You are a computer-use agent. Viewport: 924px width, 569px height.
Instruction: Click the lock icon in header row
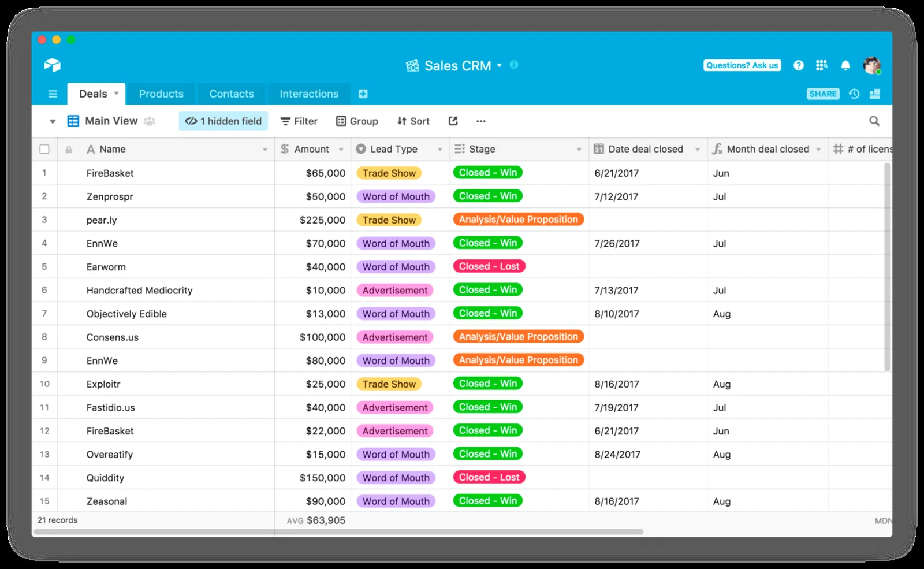(x=69, y=150)
